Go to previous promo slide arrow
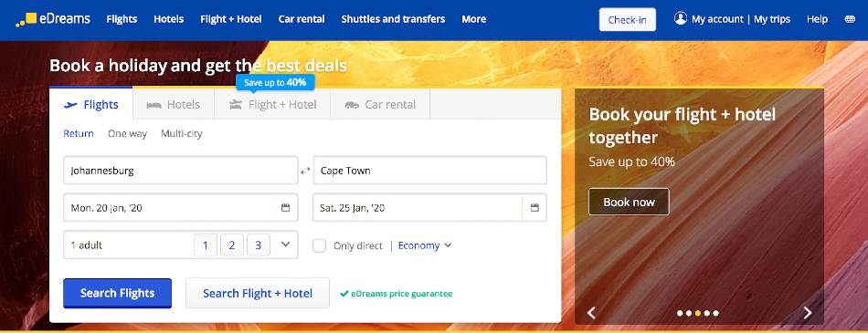868x333 pixels. pyautogui.click(x=591, y=313)
